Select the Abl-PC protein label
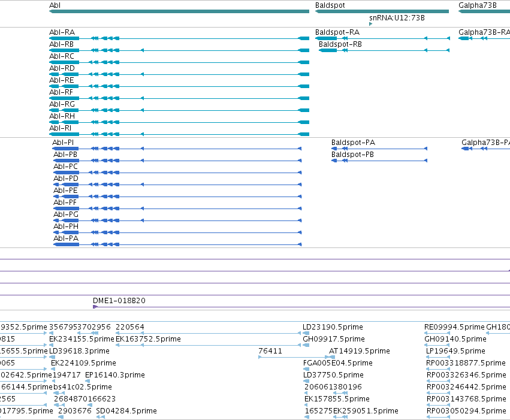This screenshot has height=420, width=510. tap(66, 167)
